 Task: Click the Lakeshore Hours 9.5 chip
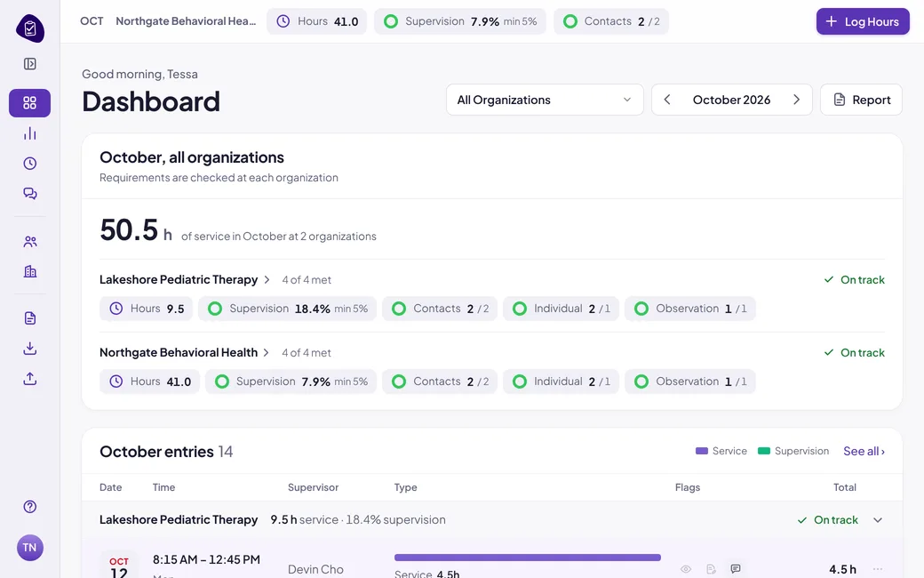click(146, 309)
